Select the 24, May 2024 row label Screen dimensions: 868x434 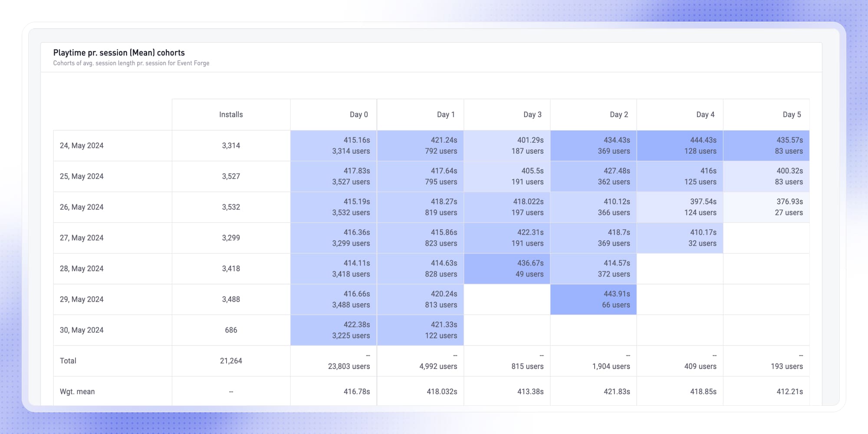pyautogui.click(x=82, y=145)
